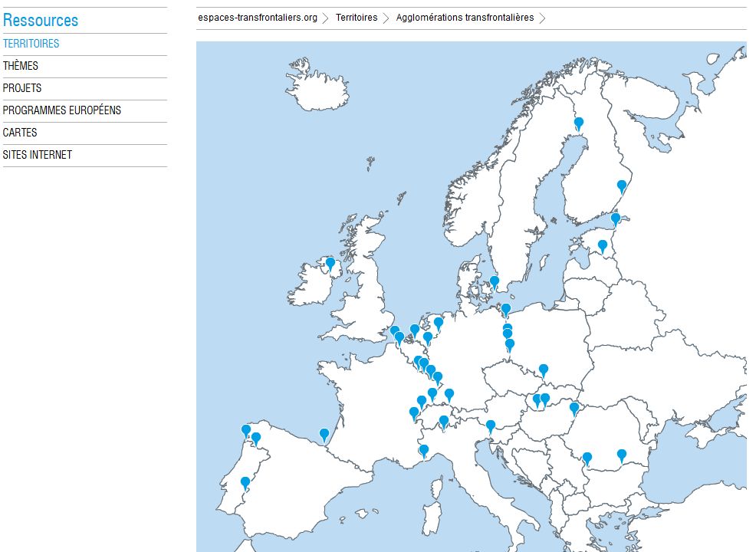Go to the Territoires breadcrumb
756x552 pixels.
357,18
